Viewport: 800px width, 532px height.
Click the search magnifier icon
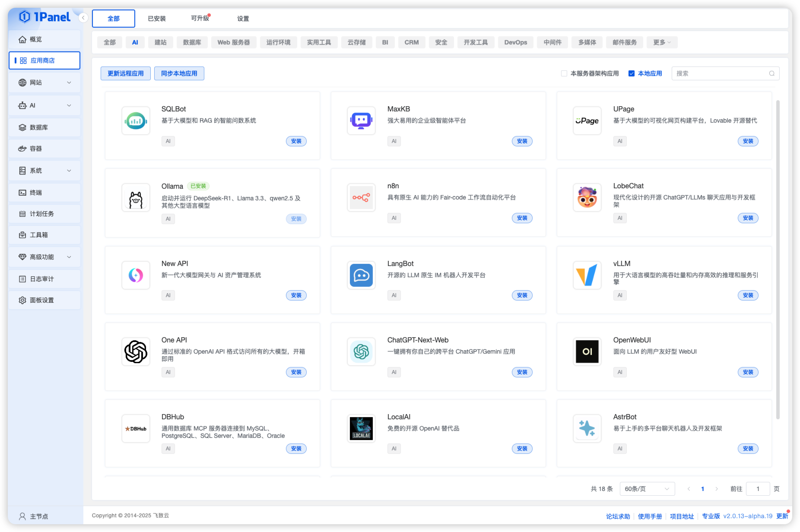tap(771, 73)
